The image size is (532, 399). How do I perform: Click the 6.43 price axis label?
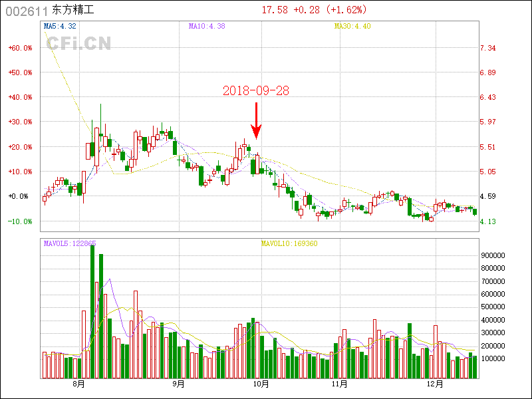tap(488, 97)
